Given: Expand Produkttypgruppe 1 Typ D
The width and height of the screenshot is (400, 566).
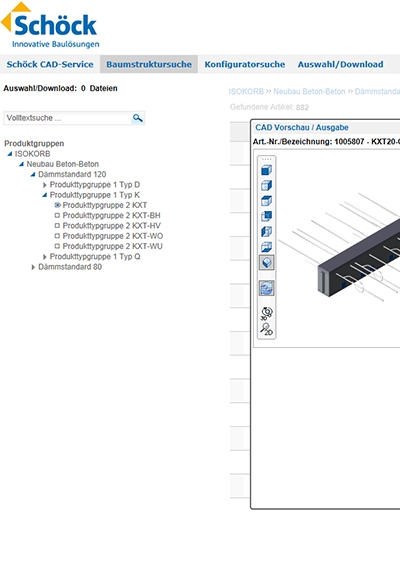Looking at the screenshot, I should pyautogui.click(x=44, y=185).
